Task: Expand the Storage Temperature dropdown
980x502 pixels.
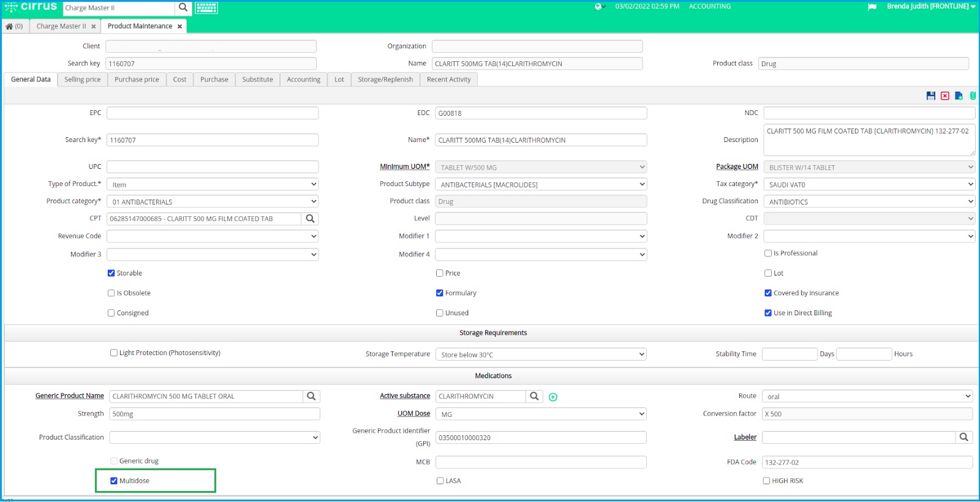Action: [541, 354]
